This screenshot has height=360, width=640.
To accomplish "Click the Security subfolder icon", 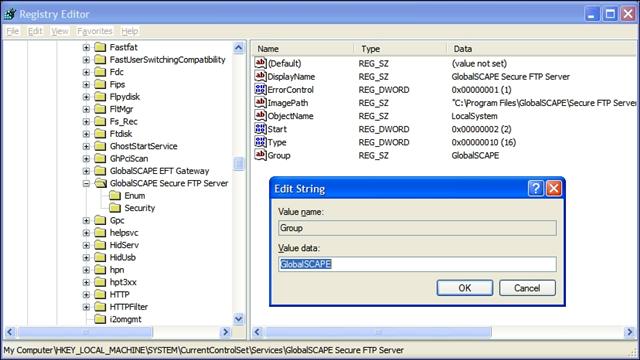I will click(x=115, y=208).
